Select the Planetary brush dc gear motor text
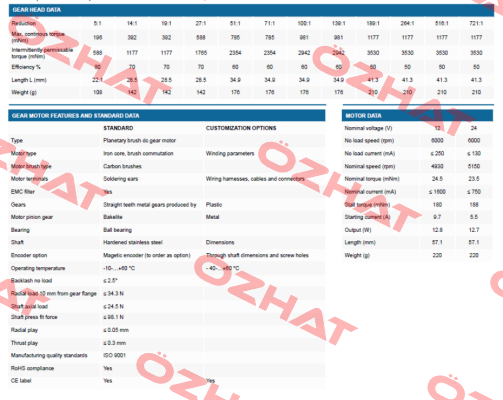The image size is (503, 400). pyautogui.click(x=139, y=141)
